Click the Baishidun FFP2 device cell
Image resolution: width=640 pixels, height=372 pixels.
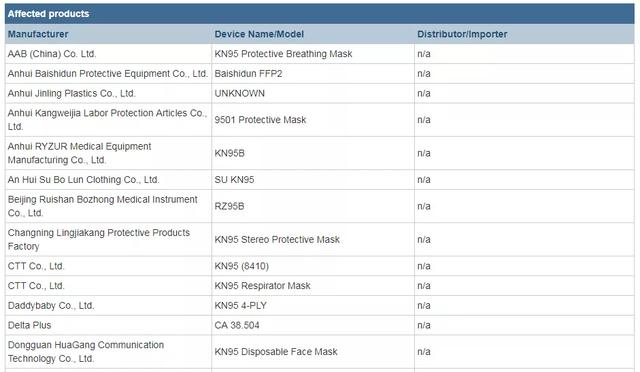pyautogui.click(x=313, y=74)
